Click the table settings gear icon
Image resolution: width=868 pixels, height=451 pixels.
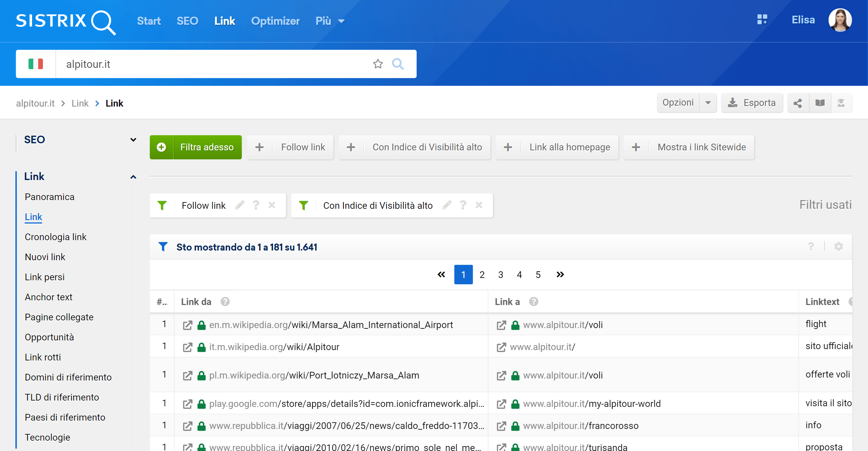tap(838, 247)
